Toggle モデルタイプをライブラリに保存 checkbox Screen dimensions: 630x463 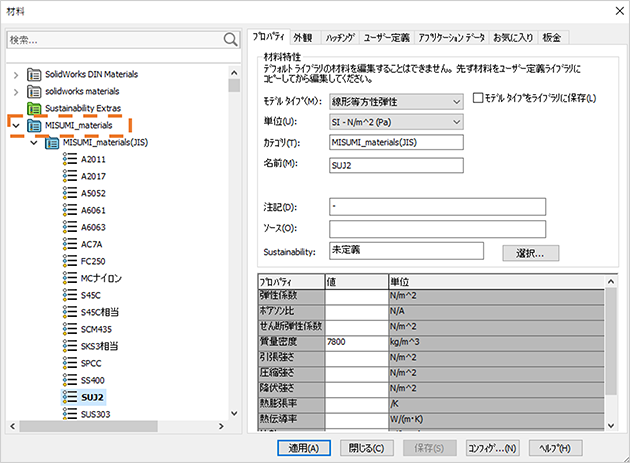point(477,98)
